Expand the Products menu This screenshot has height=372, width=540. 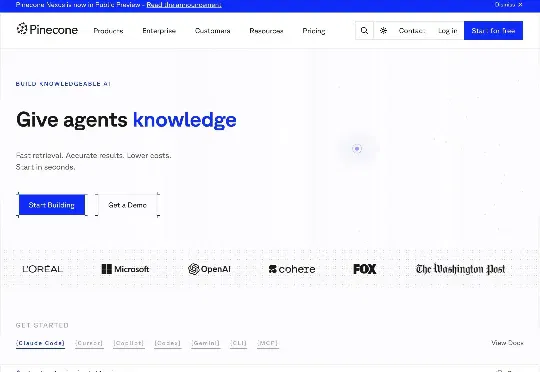pos(108,31)
